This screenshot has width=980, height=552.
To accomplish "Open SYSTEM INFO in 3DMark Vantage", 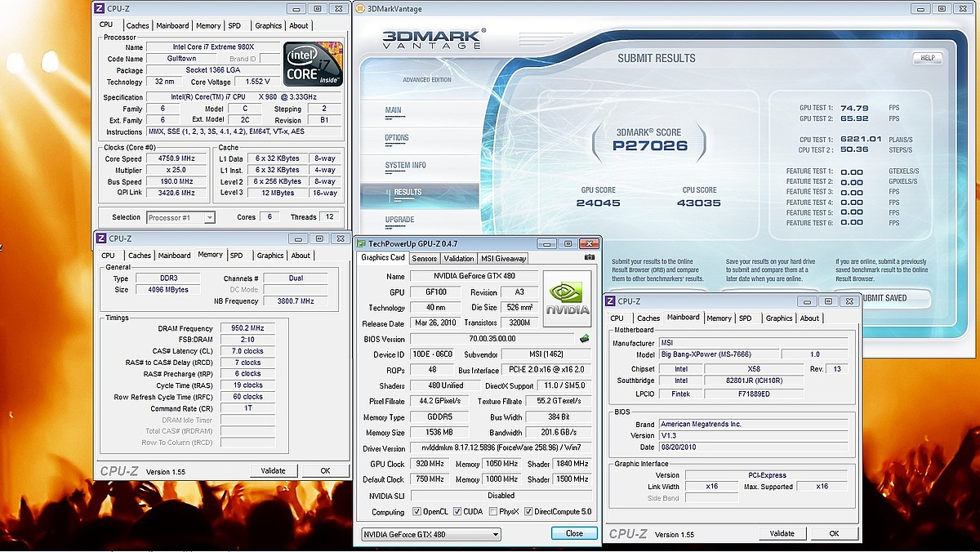I will (406, 166).
